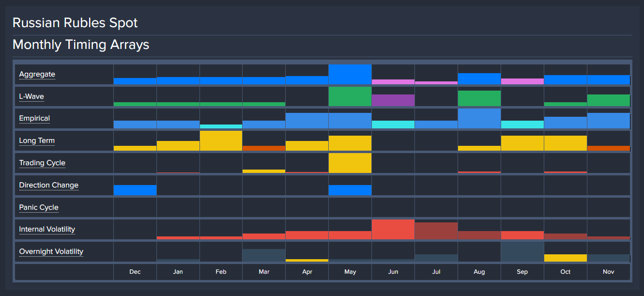
Task: Click the blue Direction Change bar in December
Action: [135, 190]
